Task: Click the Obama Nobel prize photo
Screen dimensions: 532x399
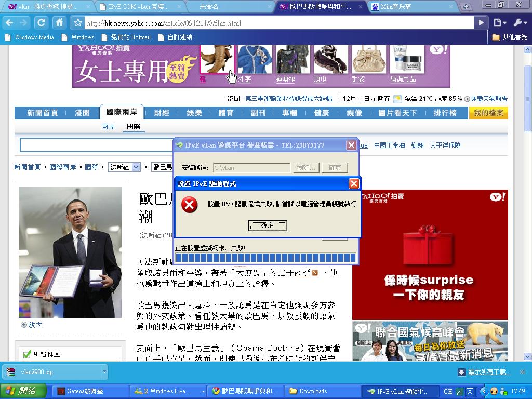Action: pos(70,252)
